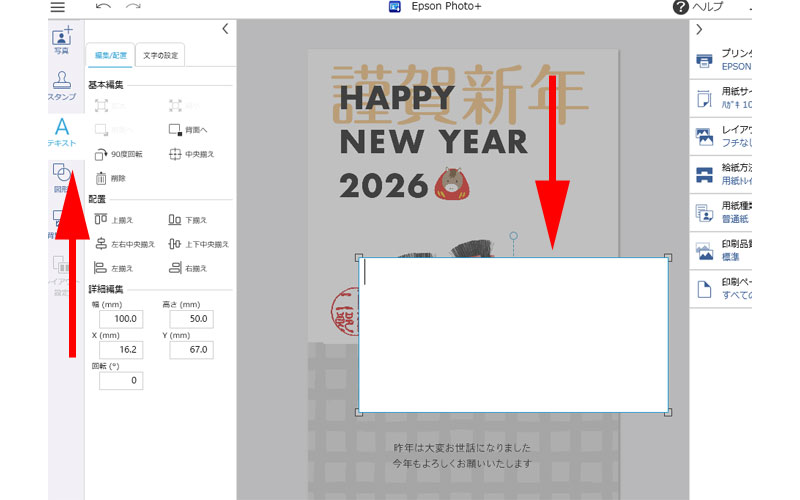Send object backward with 背面へ
The height and width of the screenshot is (500, 800).
pyautogui.click(x=188, y=130)
